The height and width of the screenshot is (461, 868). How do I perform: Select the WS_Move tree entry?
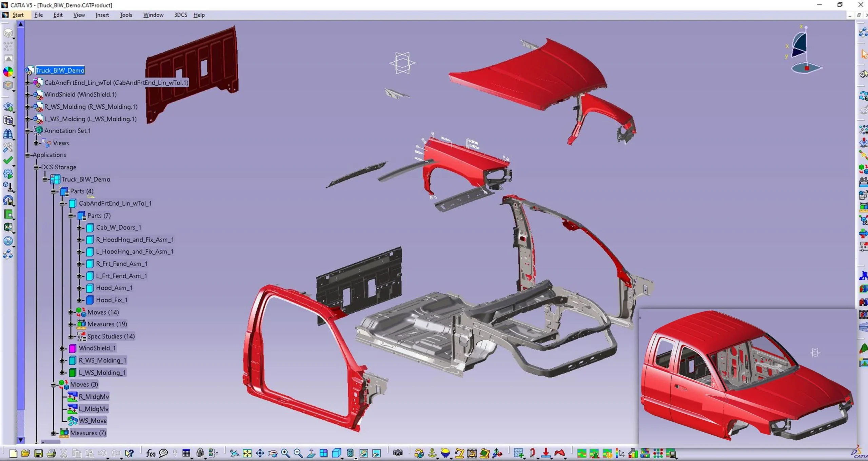pyautogui.click(x=93, y=421)
